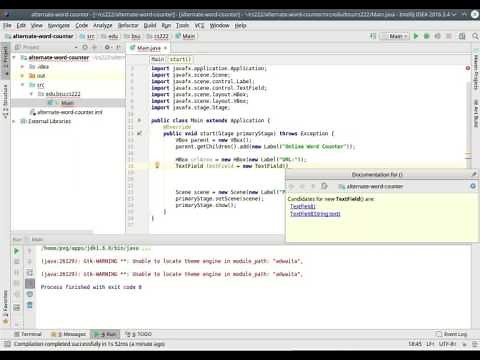Click the override gutter marker beside start method
The image size is (480, 360).
tap(139, 133)
